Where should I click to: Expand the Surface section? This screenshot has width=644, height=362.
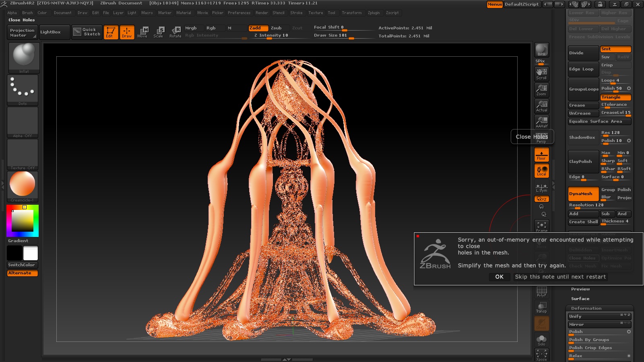580,299
